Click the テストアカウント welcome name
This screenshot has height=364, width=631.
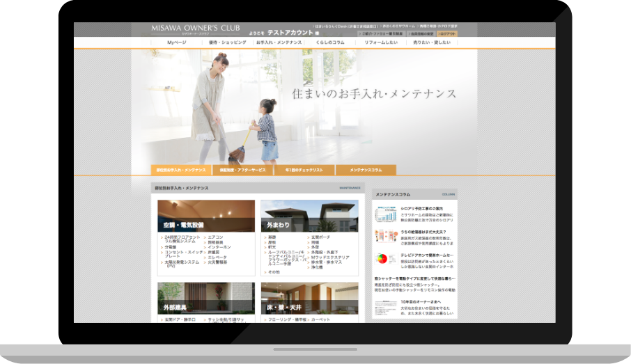click(290, 33)
